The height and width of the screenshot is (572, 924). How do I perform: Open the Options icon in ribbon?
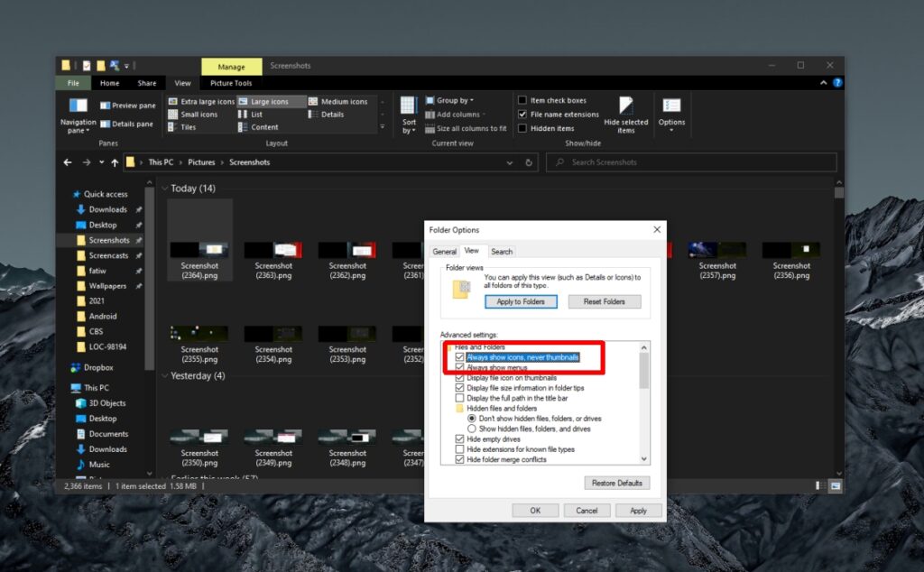671,106
